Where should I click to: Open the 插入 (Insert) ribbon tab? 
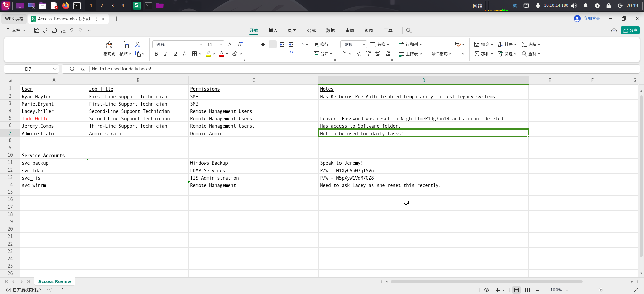click(x=273, y=30)
